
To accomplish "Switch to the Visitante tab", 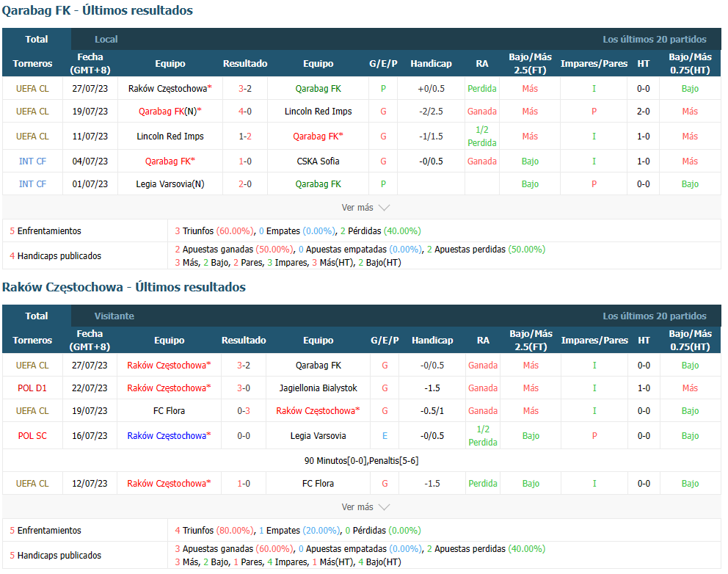I will [114, 316].
